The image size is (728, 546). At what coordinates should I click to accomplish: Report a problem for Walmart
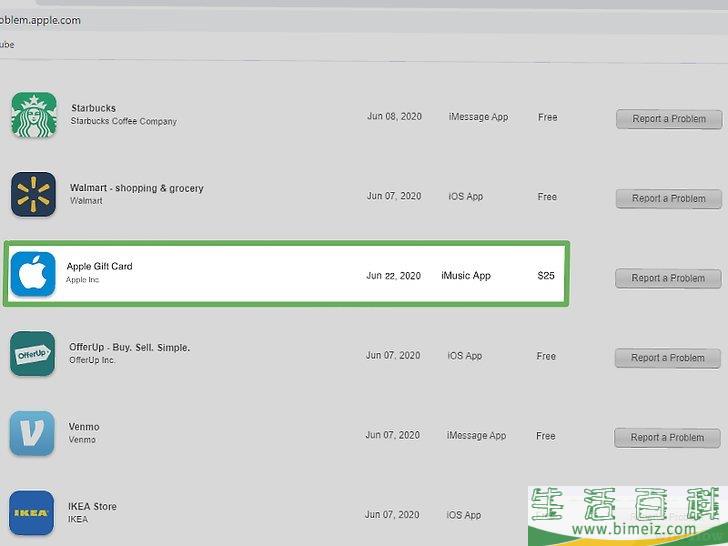(x=669, y=199)
